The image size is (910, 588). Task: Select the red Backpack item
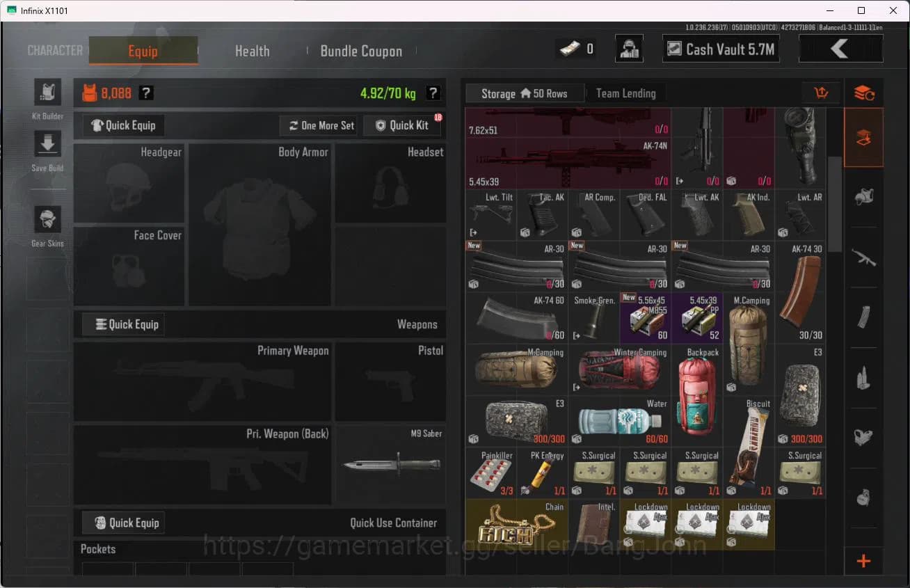coord(697,395)
